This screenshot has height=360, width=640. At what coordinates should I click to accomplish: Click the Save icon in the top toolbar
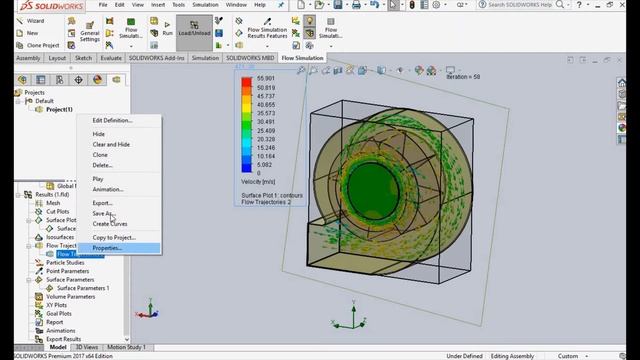click(x=338, y=5)
